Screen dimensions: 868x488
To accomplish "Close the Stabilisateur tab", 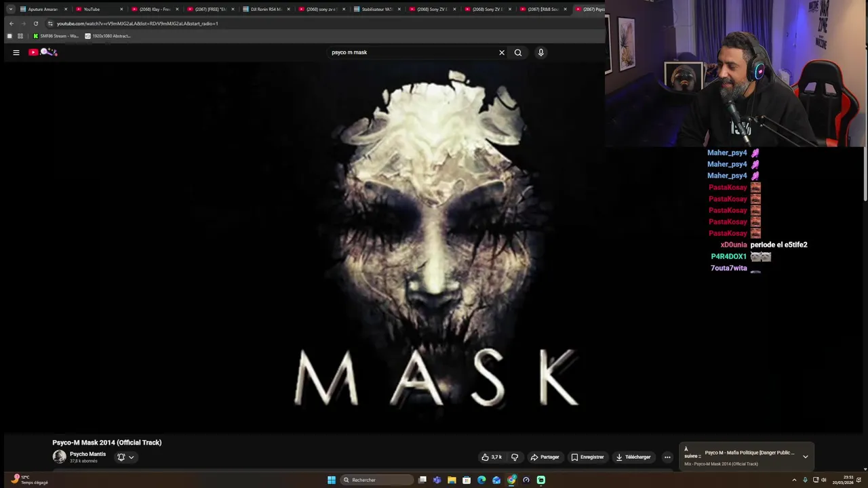I will pos(399,9).
